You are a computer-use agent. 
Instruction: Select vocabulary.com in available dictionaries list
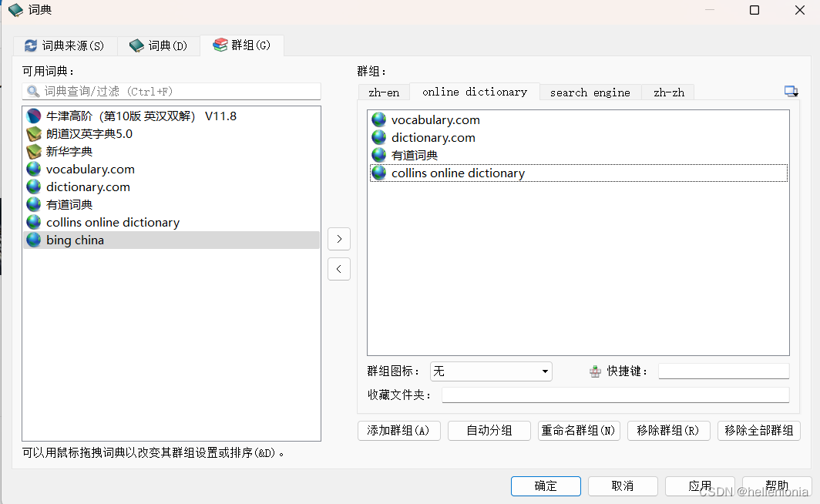[x=172, y=169]
